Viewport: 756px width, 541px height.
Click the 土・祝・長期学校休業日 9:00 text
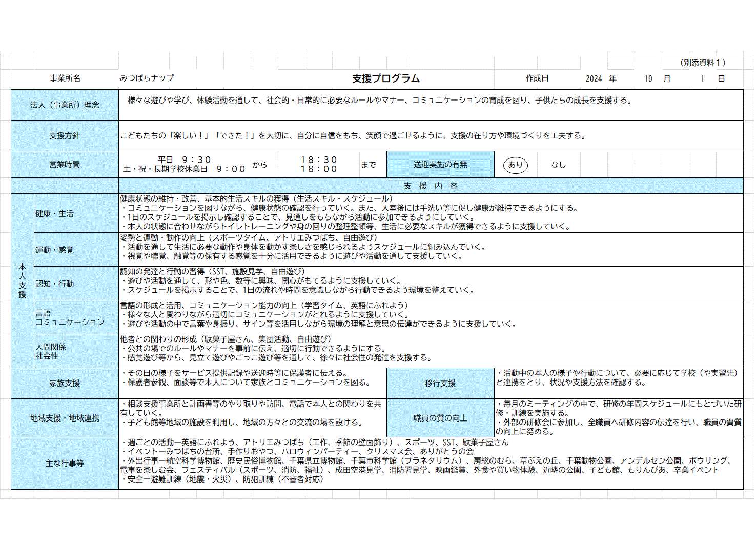pos(185,169)
